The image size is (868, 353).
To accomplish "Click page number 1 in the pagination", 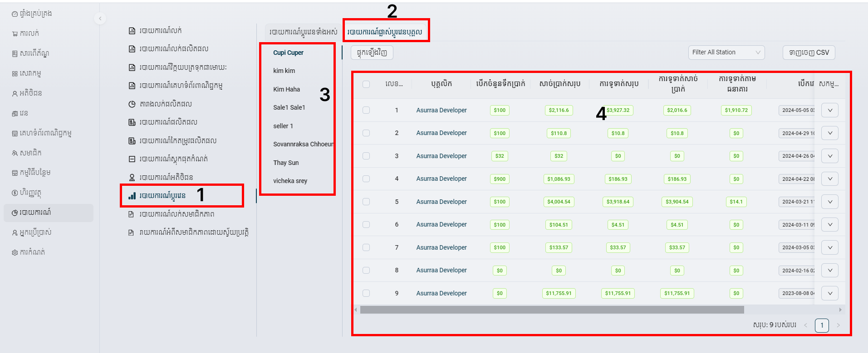I will click(821, 325).
